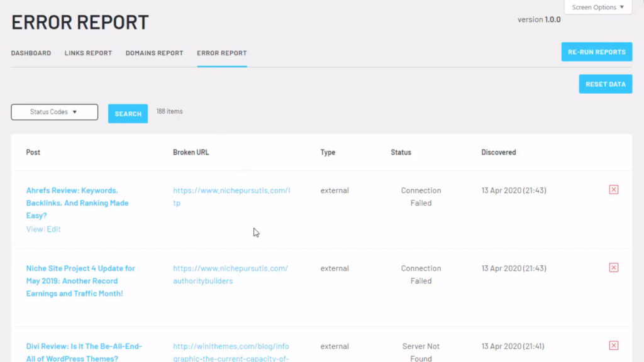
Task: Open the Ahrefs Review post link
Action: click(77, 203)
